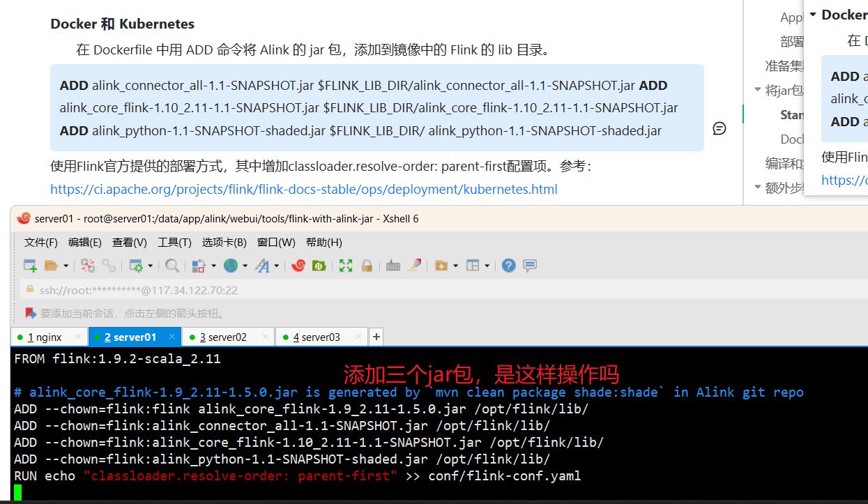Open the 文件(F) menu
The width and height of the screenshot is (868, 504).
[x=41, y=243]
